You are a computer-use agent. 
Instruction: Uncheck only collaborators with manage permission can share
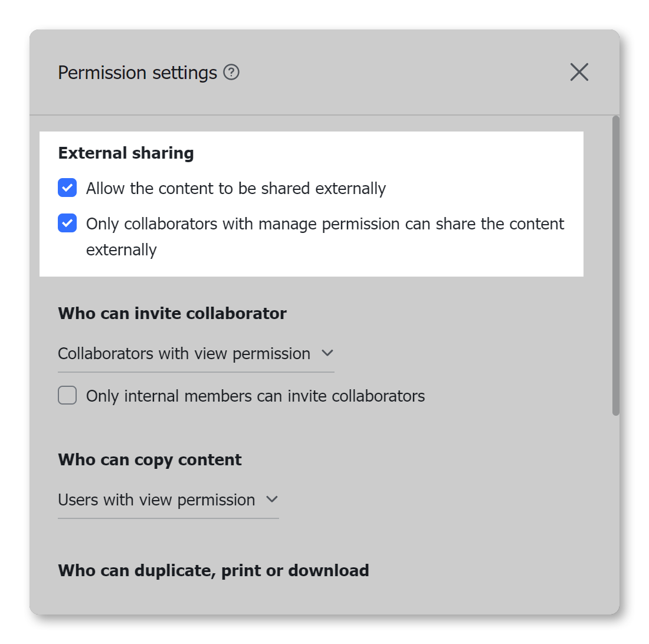(67, 223)
